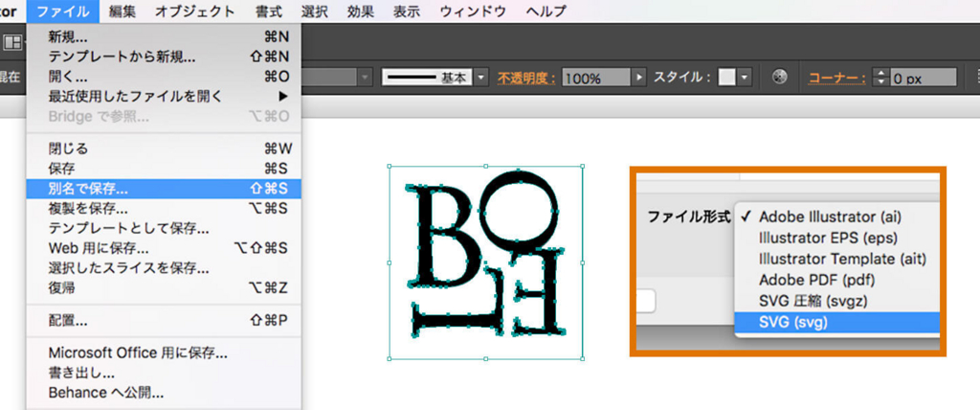Adjust the corner radius stepper arrows
This screenshot has height=410, width=980.
point(881,78)
